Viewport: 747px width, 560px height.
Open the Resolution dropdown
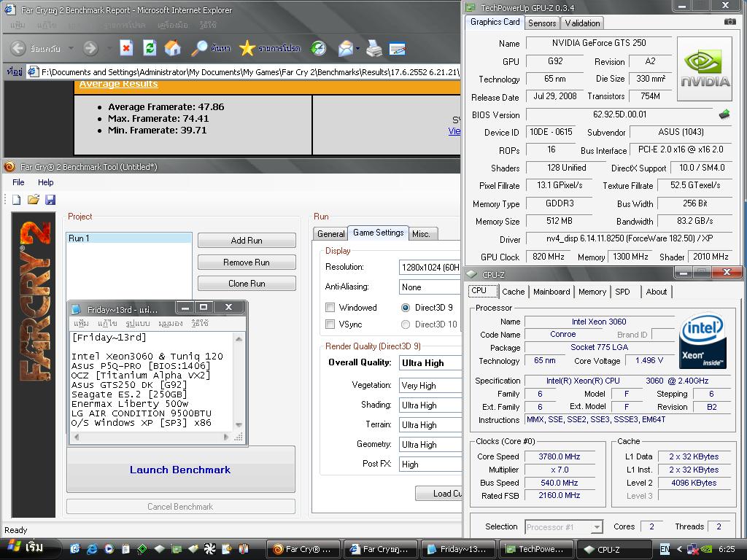click(x=430, y=267)
